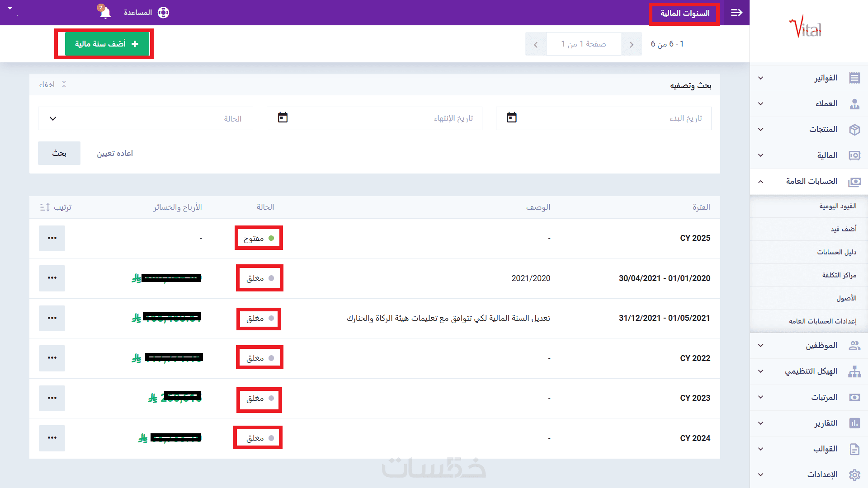Open the three-dots menu for CY 2024
This screenshot has height=488, width=868.
pos(52,438)
